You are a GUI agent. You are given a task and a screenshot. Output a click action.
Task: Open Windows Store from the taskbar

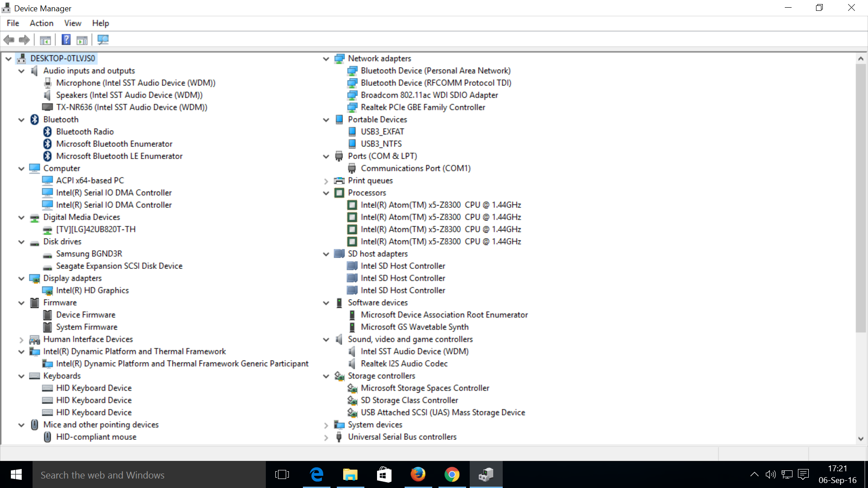coord(384,474)
